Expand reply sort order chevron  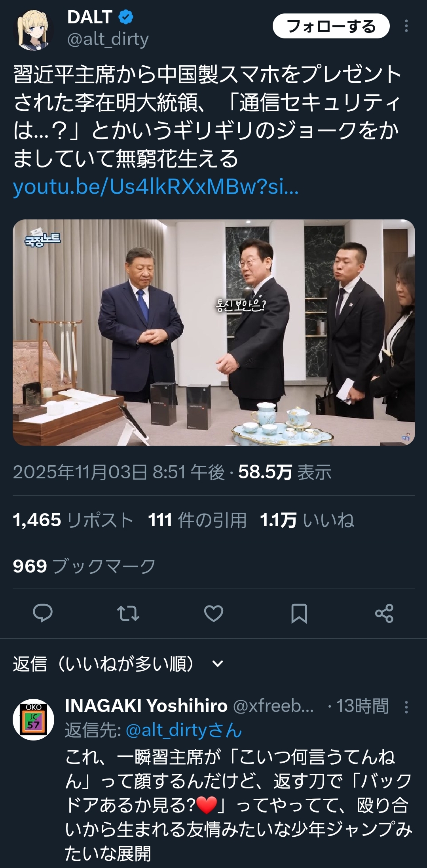[x=218, y=664]
